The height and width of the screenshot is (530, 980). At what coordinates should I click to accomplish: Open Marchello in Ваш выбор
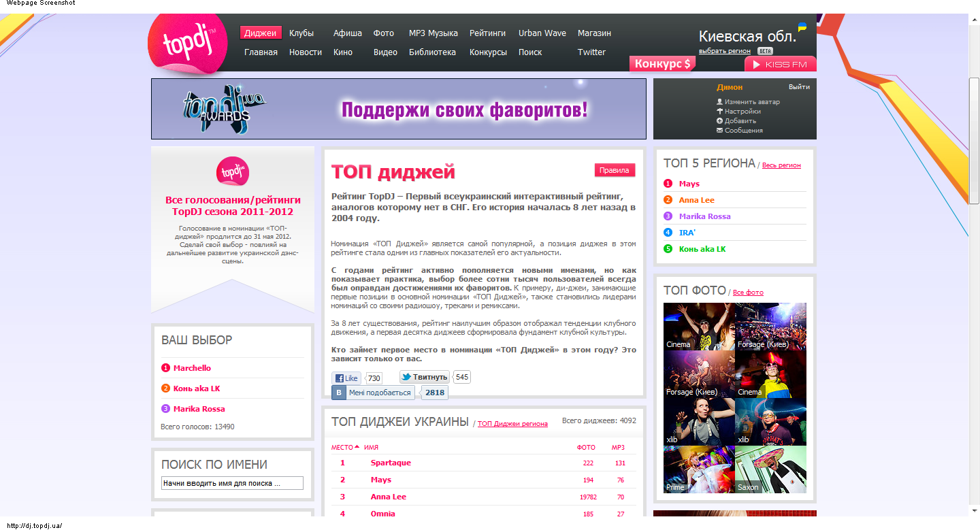click(192, 368)
